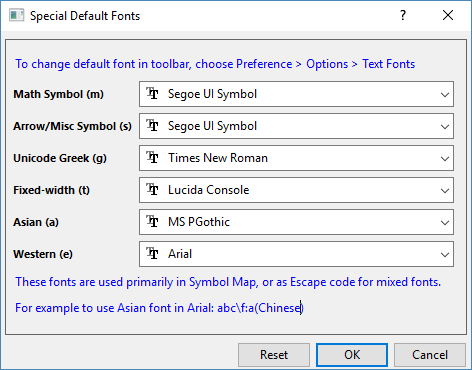
Task: Click the TrueType icon in Arrow/Misc Symbol row
Action: (152, 125)
